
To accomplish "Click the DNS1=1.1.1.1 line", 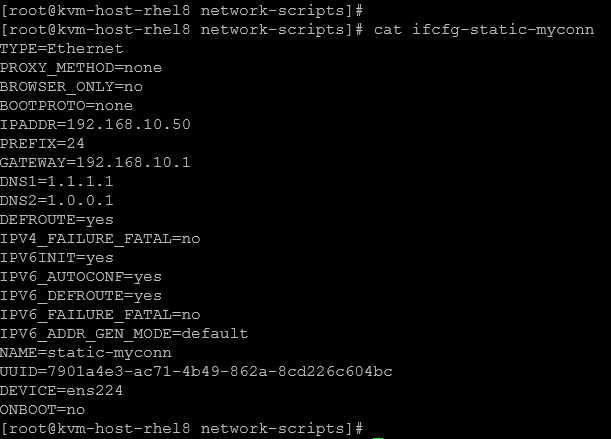I will coord(57,181).
